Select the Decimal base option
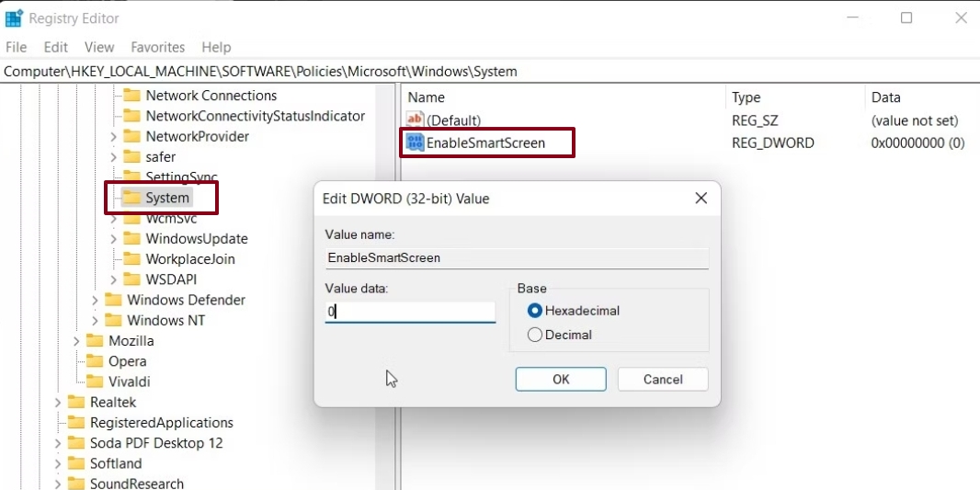980x490 pixels. click(x=535, y=335)
